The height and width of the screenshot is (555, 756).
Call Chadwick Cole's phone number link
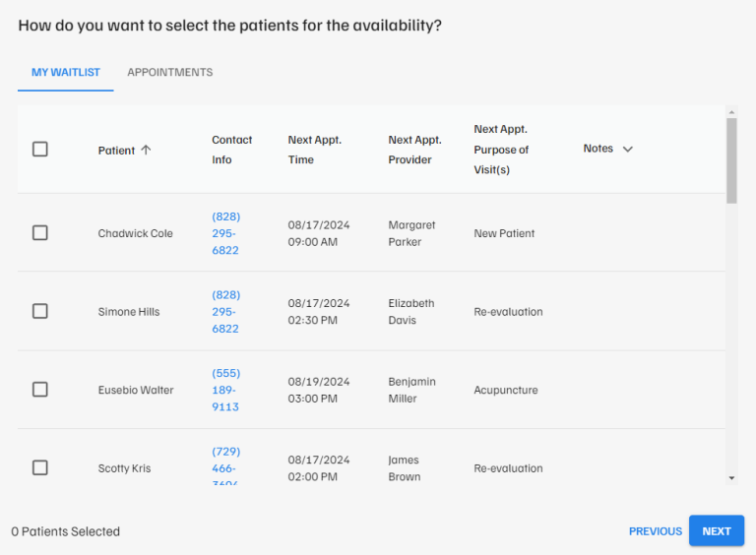point(225,233)
